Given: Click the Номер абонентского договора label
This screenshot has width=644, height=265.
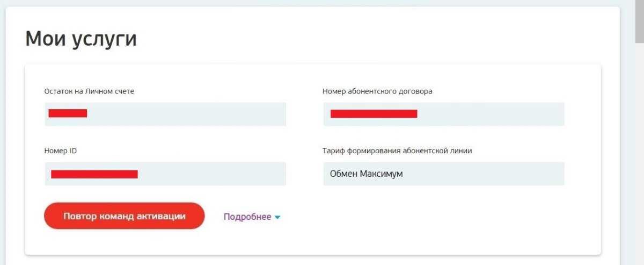Looking at the screenshot, I should (x=377, y=91).
